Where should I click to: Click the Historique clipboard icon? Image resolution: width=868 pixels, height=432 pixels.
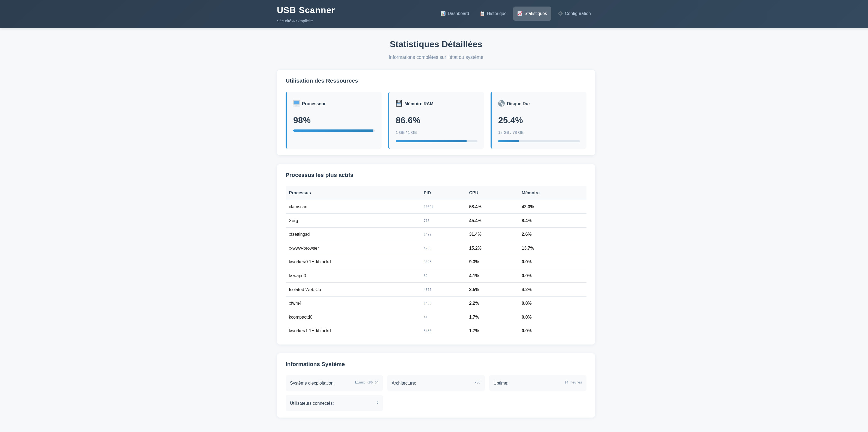coord(482,13)
